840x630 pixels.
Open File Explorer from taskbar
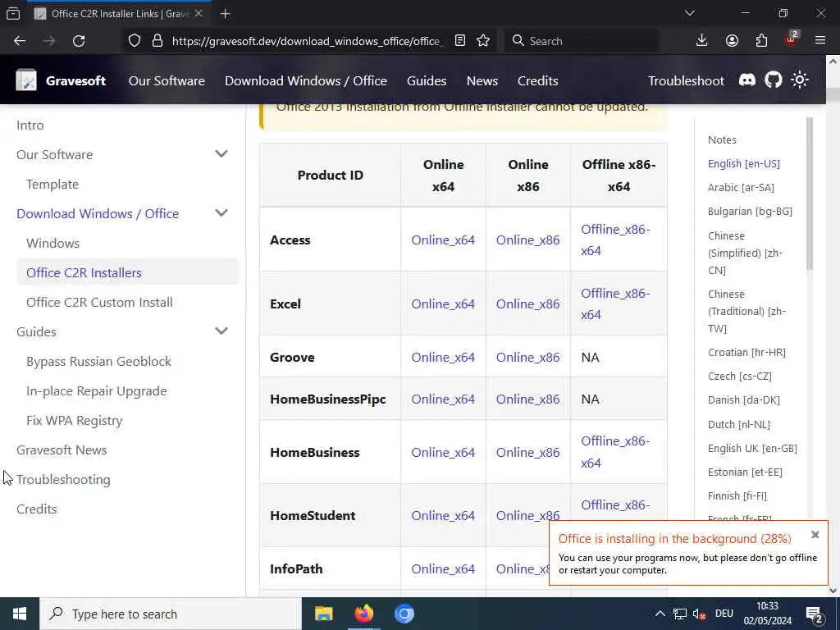tap(323, 614)
